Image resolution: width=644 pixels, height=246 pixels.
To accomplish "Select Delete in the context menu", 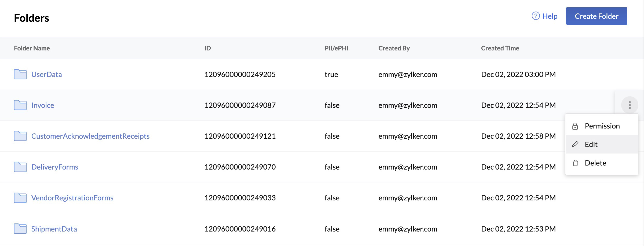I will click(595, 163).
